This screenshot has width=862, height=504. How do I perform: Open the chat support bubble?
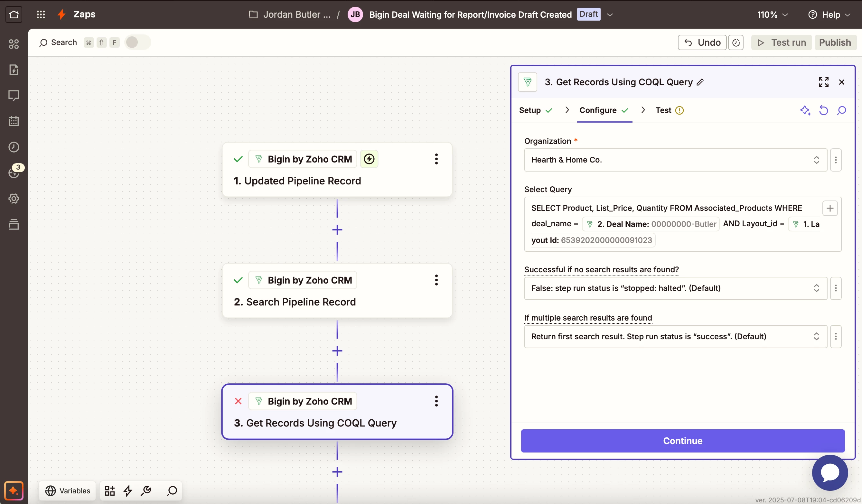829,472
